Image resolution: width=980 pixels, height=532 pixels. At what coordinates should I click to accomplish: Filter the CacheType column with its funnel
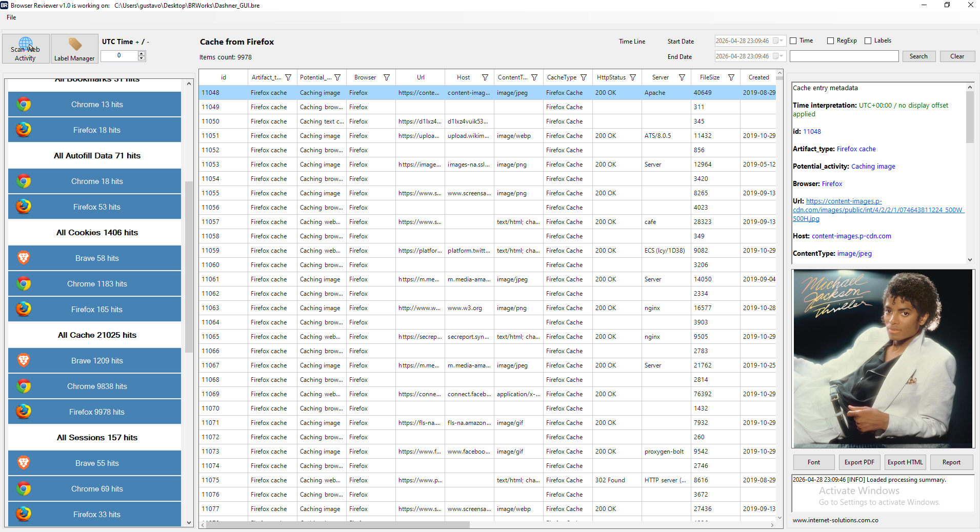coord(584,77)
